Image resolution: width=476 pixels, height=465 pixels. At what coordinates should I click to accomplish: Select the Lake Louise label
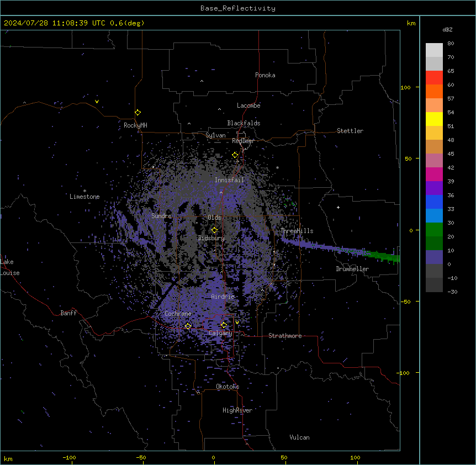pos(10,267)
